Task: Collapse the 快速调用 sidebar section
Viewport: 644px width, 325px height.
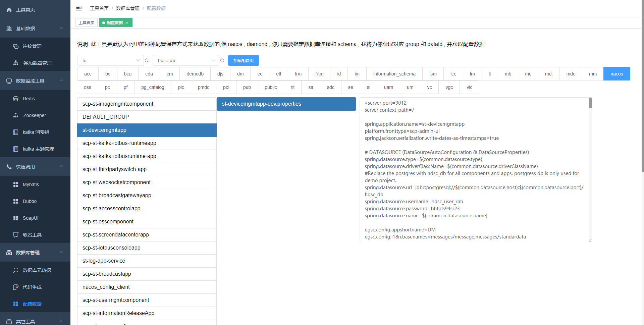Action: [62, 166]
